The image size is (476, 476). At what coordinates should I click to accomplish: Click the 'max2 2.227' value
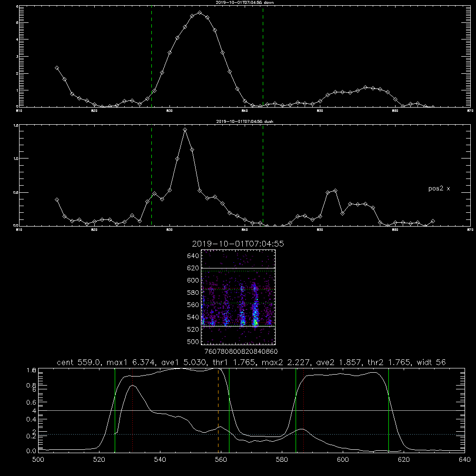coord(286,362)
